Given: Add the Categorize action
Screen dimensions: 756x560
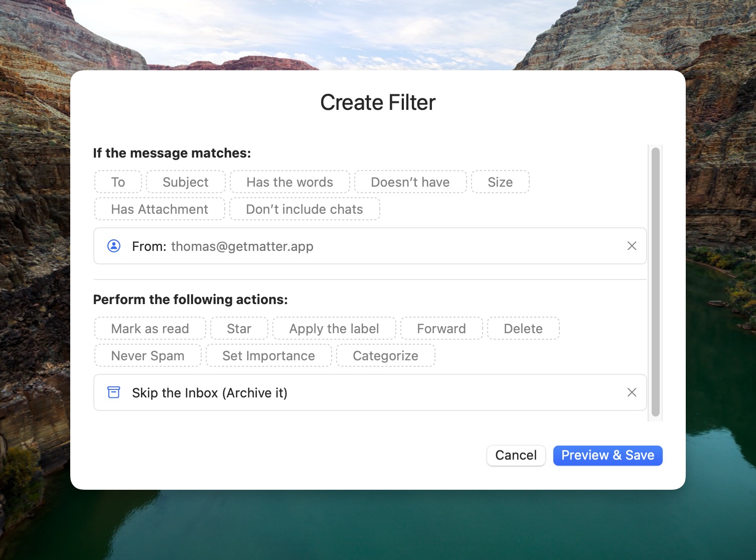Looking at the screenshot, I should (x=386, y=355).
